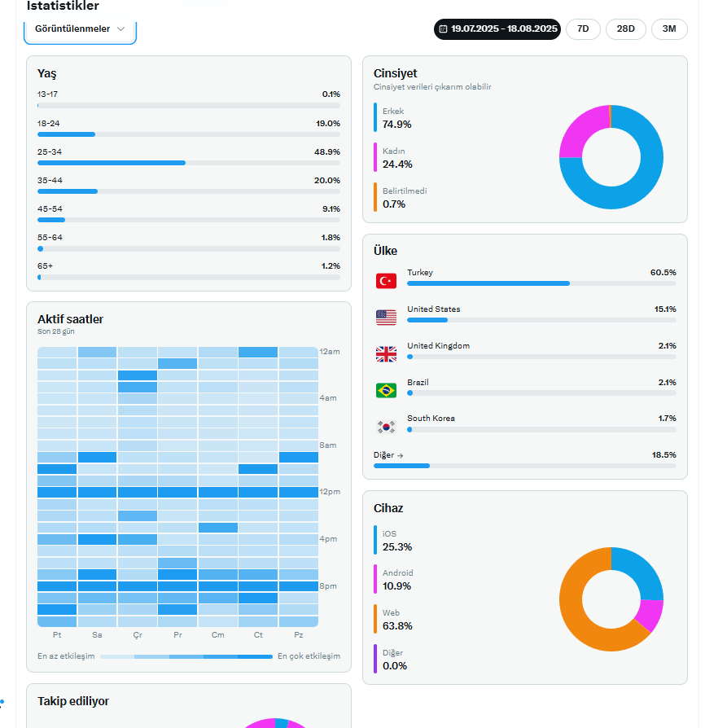Select the 7D time range
705x728 pixels.
[x=583, y=29]
